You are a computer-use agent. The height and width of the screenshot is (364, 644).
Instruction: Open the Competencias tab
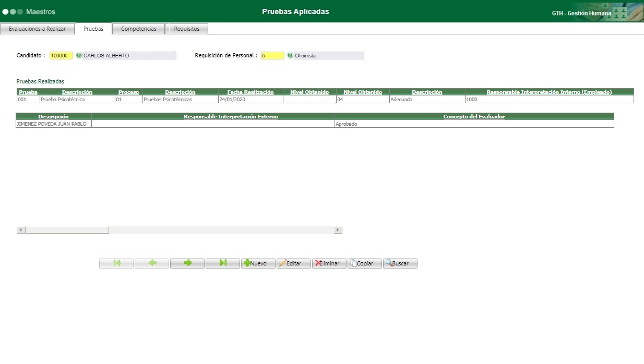[x=139, y=29]
